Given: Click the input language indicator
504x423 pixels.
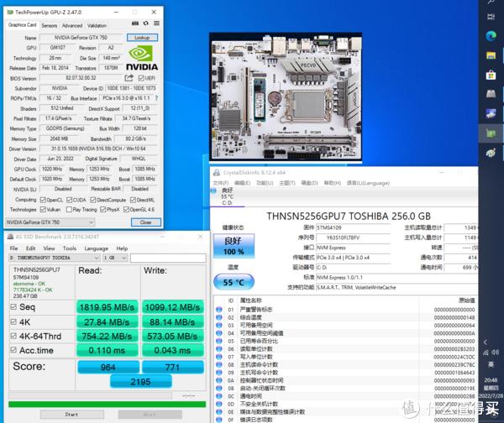Looking at the screenshot, I should coord(491,364).
